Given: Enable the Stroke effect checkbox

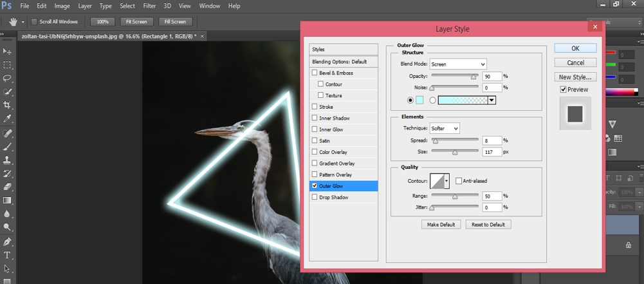Looking at the screenshot, I should (x=315, y=107).
